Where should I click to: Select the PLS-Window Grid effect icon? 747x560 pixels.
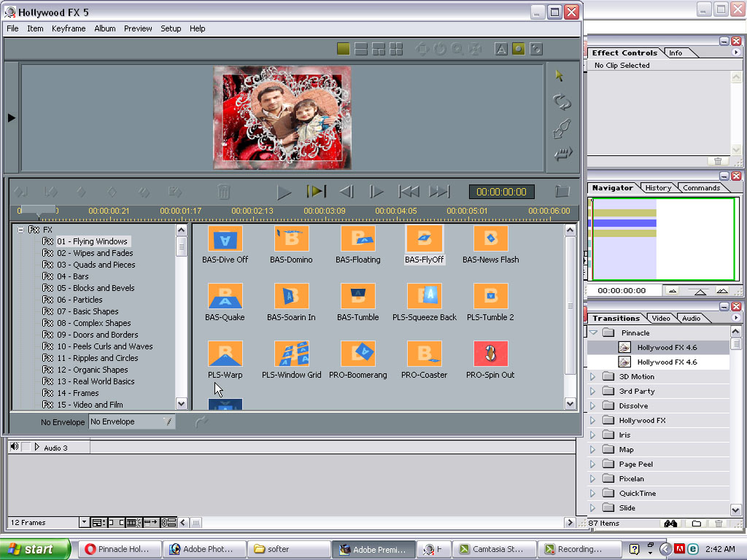[292, 354]
